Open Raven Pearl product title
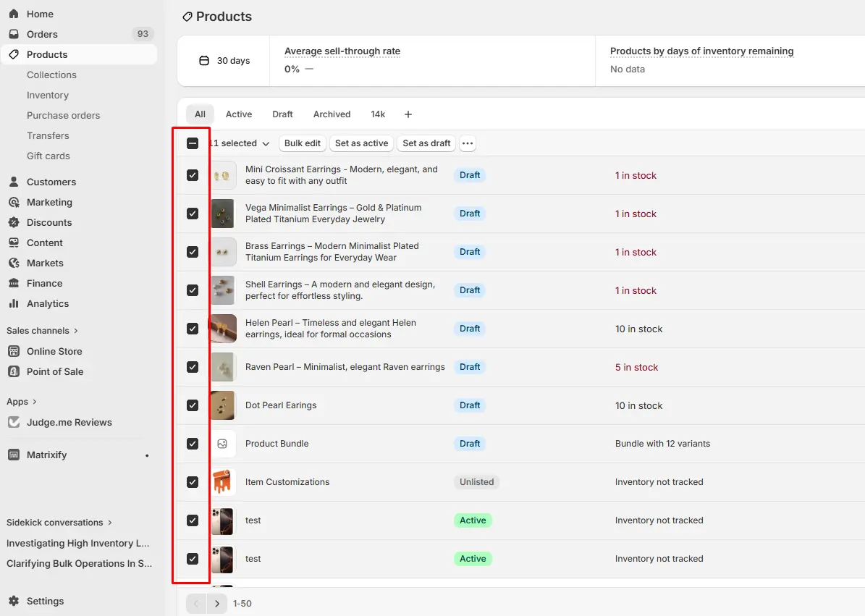 click(345, 367)
